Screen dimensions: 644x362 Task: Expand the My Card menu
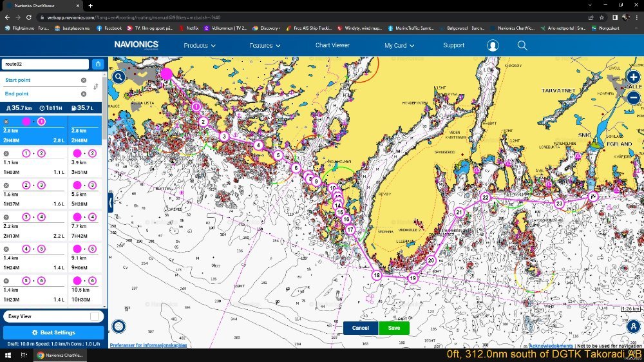[399, 46]
